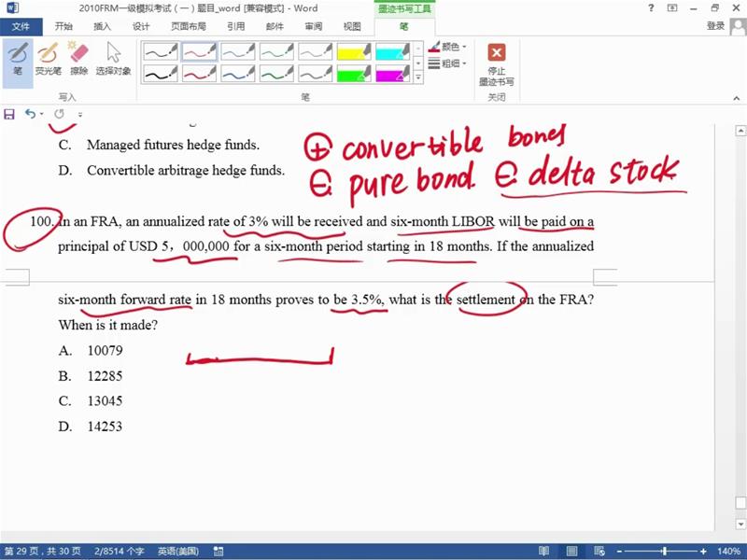Open Word Help question mark
This screenshot has height=560, width=747.
(651, 7)
